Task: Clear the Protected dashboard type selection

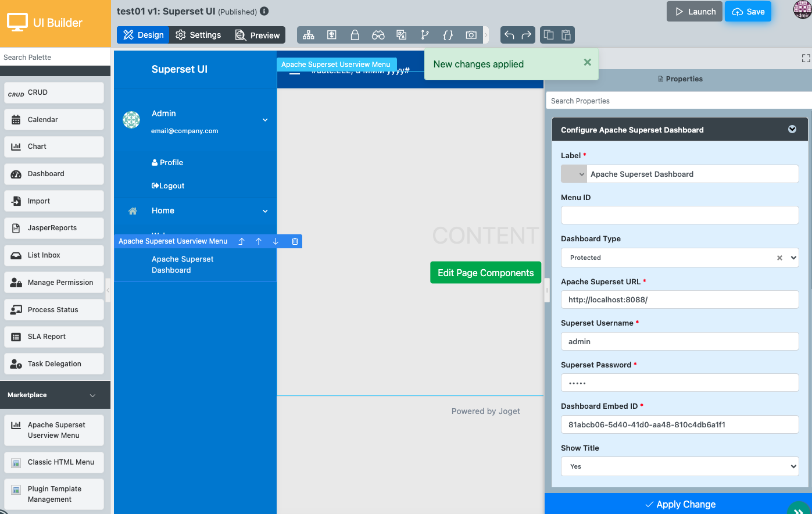Action: [779, 258]
